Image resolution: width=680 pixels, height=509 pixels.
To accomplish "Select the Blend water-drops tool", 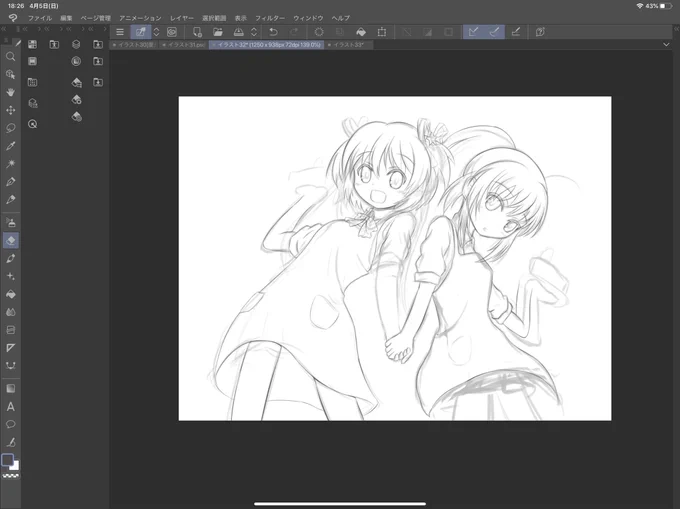I will [10, 312].
